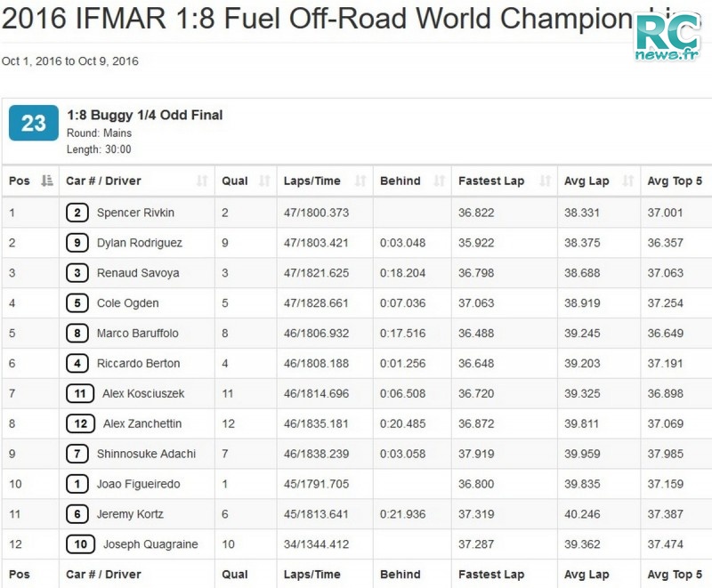Screen dimensions: 712x588
Task: Click the footer Laps/Time header
Action: (312, 575)
